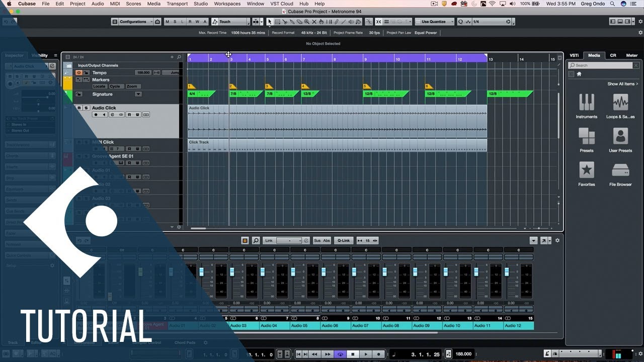Switch to the CR tab
The height and width of the screenshot is (362, 644).
tap(613, 55)
